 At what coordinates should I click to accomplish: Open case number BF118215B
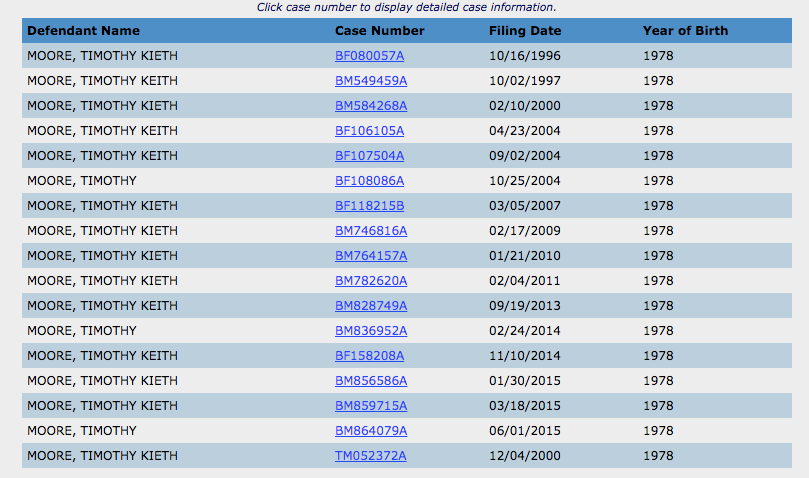tap(369, 206)
